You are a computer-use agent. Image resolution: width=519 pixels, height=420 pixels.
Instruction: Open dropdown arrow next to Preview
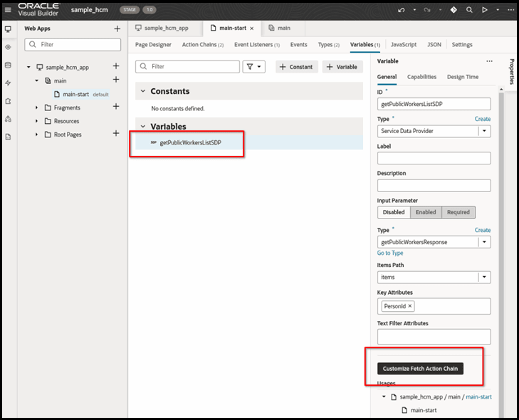pyautogui.click(x=498, y=10)
